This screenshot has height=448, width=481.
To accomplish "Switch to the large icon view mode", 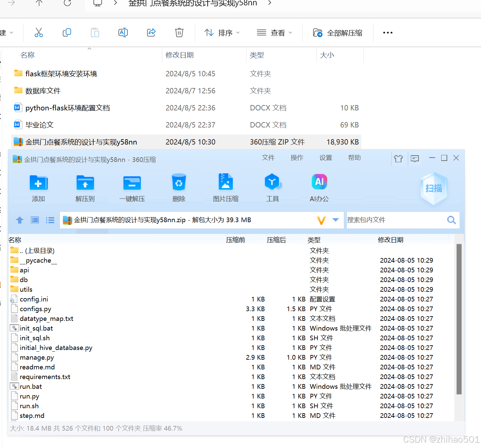I will pos(35,220).
